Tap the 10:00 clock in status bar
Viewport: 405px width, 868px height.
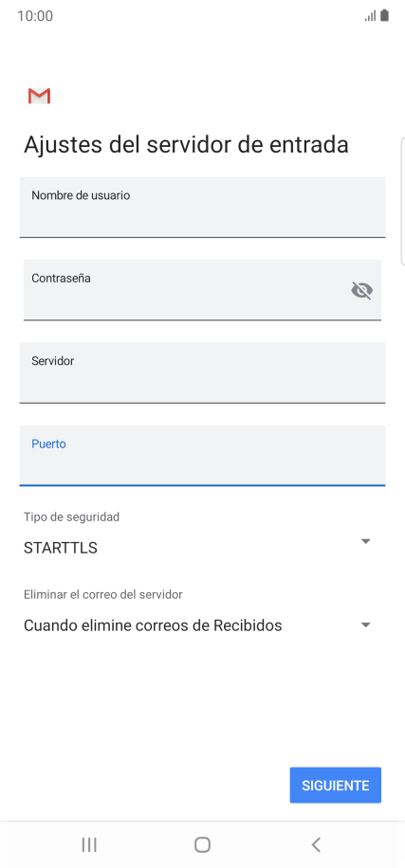35,16
